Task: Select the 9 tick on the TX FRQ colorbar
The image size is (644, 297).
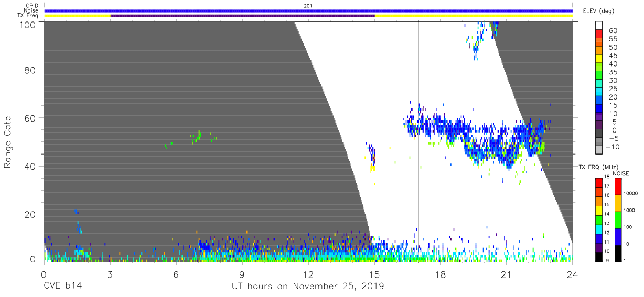Action: 607,260
